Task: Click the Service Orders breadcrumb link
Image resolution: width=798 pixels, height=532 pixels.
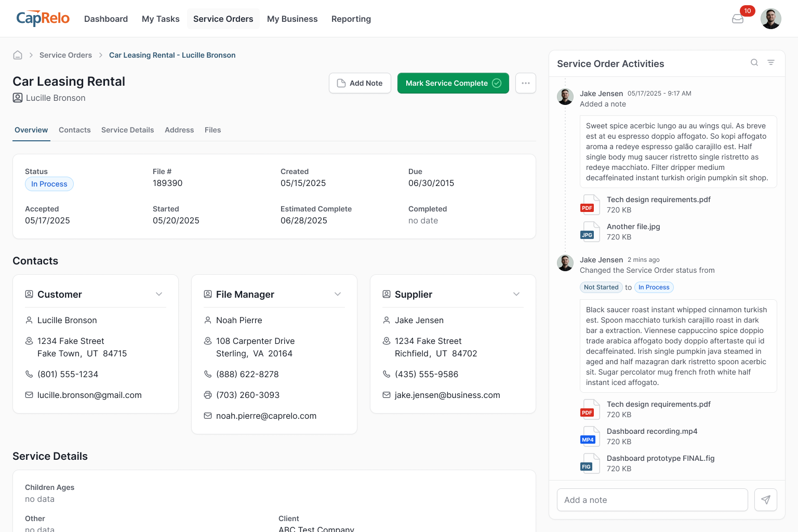Action: point(65,56)
